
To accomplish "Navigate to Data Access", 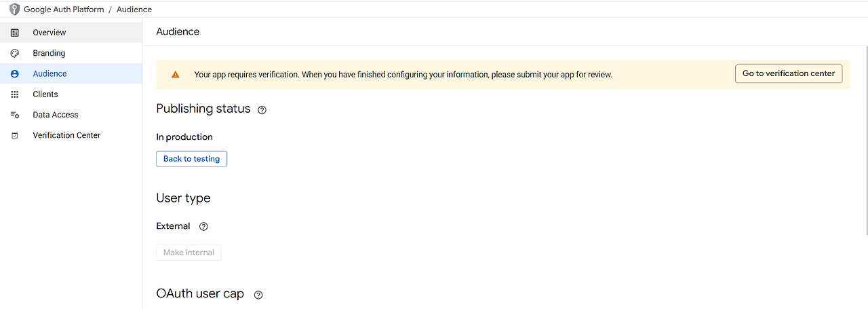I will pyautogui.click(x=71, y=115).
